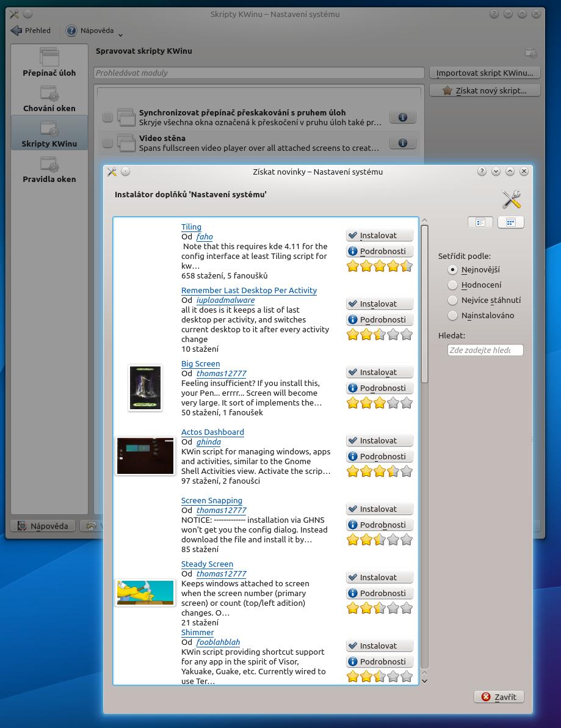Show Podrobnosti for Screen Snapping
Screen dimensions: 561x728
click(380, 525)
